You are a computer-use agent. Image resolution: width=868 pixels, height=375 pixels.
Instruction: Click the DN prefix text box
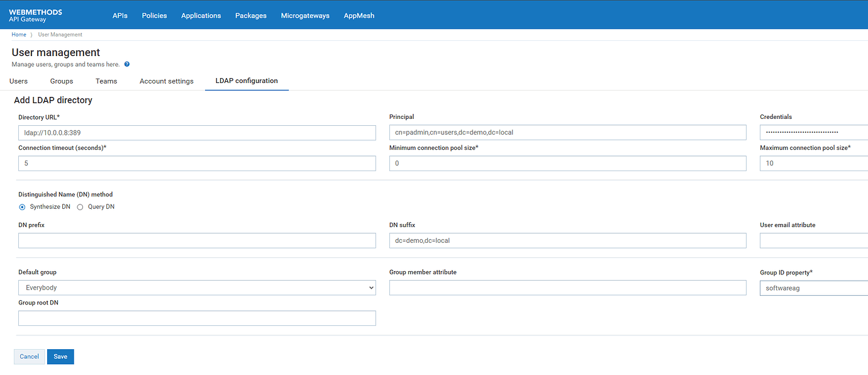click(197, 240)
